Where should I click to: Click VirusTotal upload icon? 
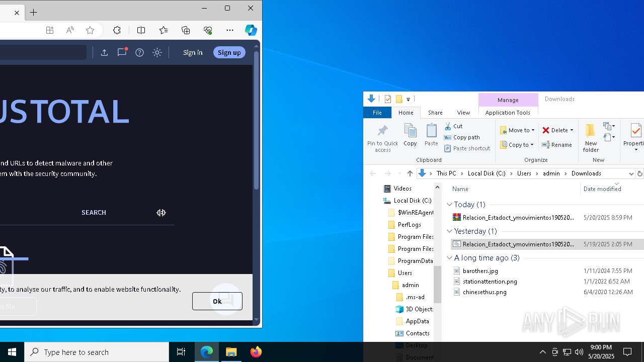pyautogui.click(x=104, y=52)
